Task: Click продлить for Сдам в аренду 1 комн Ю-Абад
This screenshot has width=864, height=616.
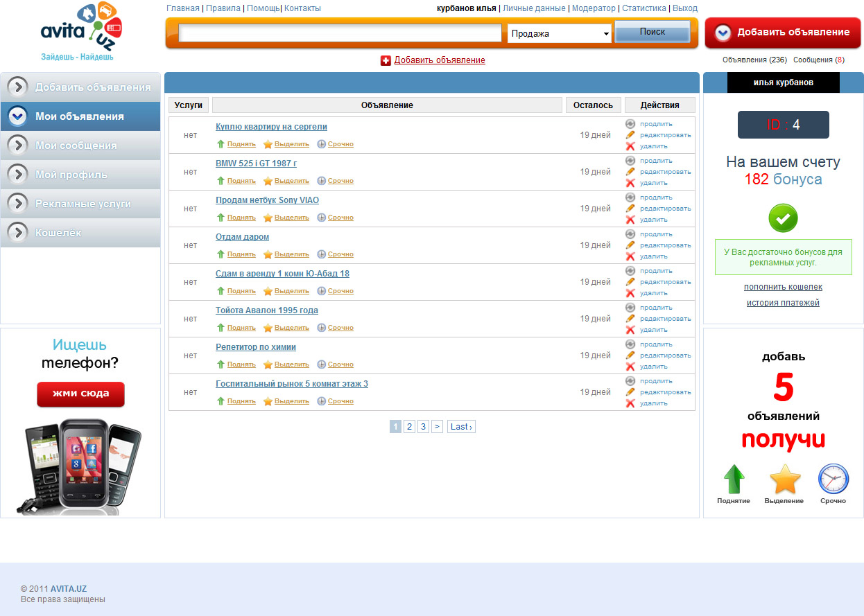Action: 656,271
